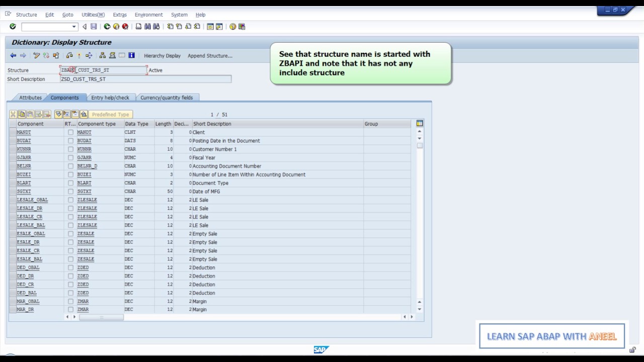This screenshot has width=644, height=362.
Task: Click the Create New Session icon
Action: point(210,27)
